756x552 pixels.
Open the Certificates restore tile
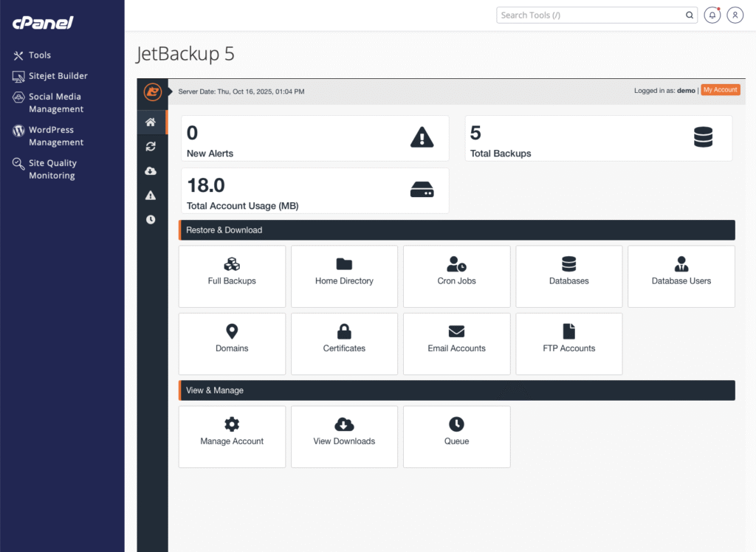(344, 344)
